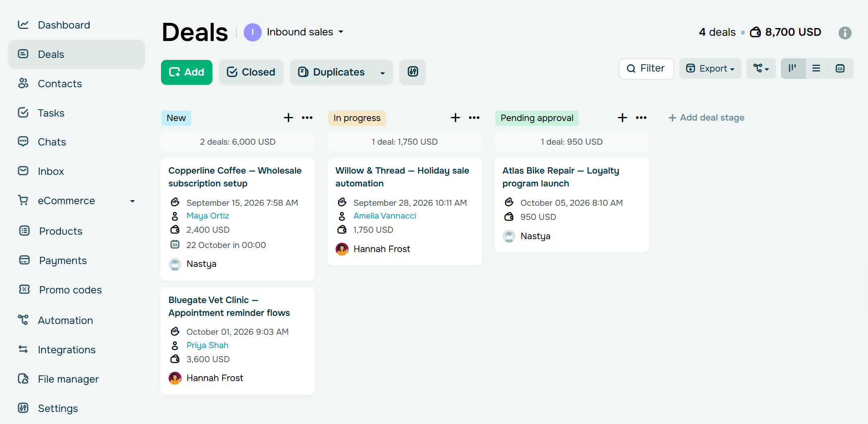The height and width of the screenshot is (424, 868).
Task: Show Closed deals
Action: pos(251,72)
